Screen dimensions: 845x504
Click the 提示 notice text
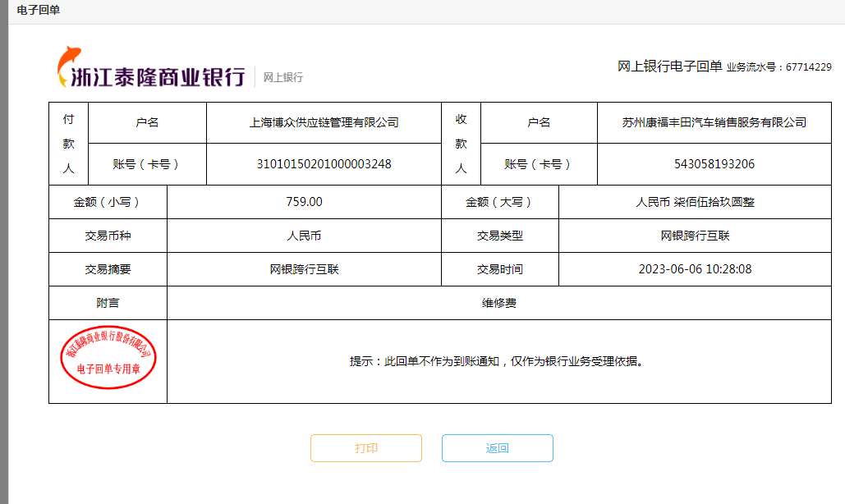point(495,361)
